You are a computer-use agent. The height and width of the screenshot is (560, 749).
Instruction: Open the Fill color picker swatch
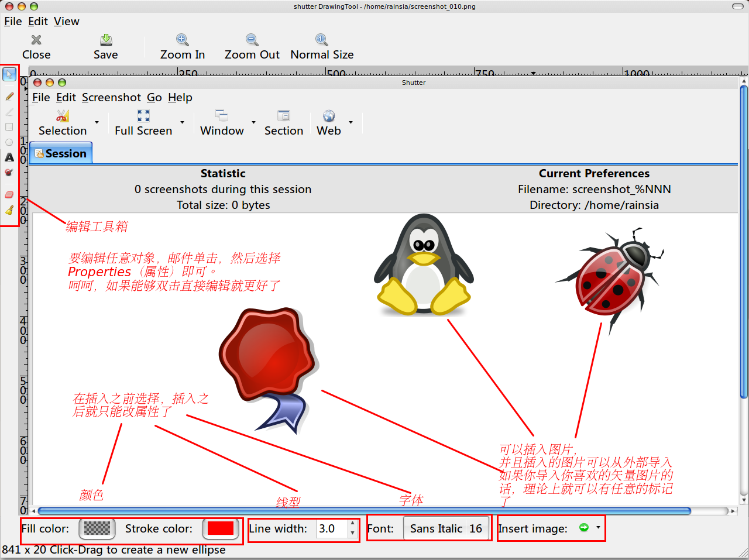[97, 528]
